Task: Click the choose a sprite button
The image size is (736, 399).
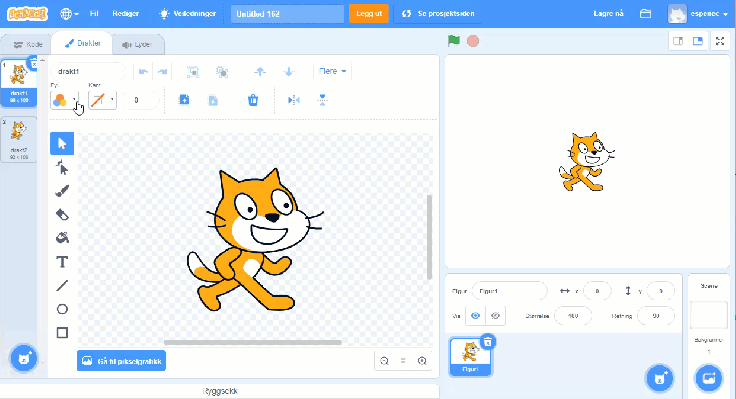Action: (x=659, y=377)
